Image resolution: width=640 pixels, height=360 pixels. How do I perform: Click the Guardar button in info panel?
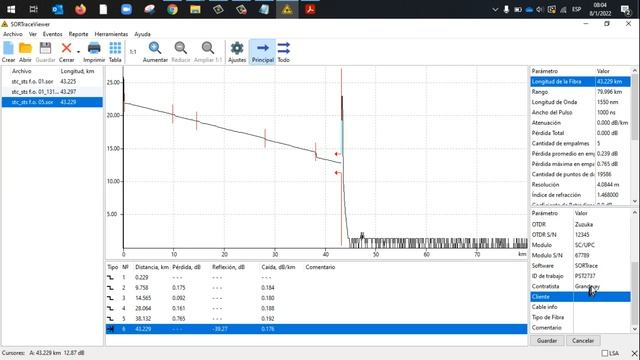(x=547, y=341)
